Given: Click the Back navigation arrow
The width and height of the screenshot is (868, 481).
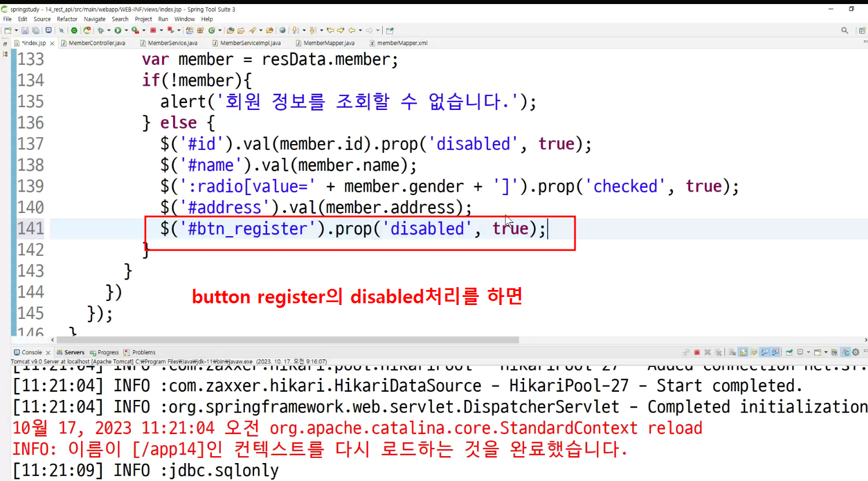Looking at the screenshot, I should 351,30.
